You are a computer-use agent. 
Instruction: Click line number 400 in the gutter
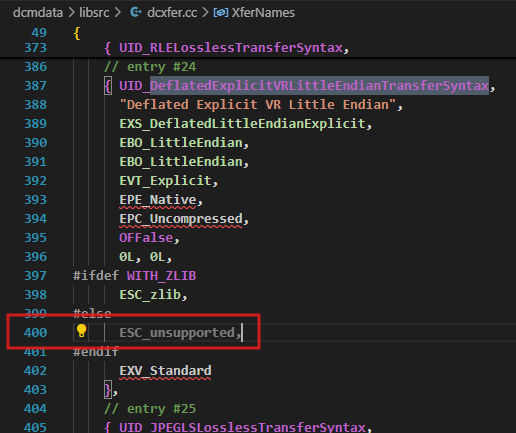click(x=35, y=333)
